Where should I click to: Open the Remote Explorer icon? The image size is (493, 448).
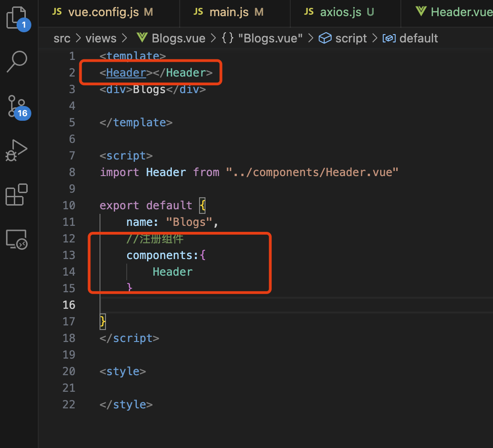tap(17, 239)
